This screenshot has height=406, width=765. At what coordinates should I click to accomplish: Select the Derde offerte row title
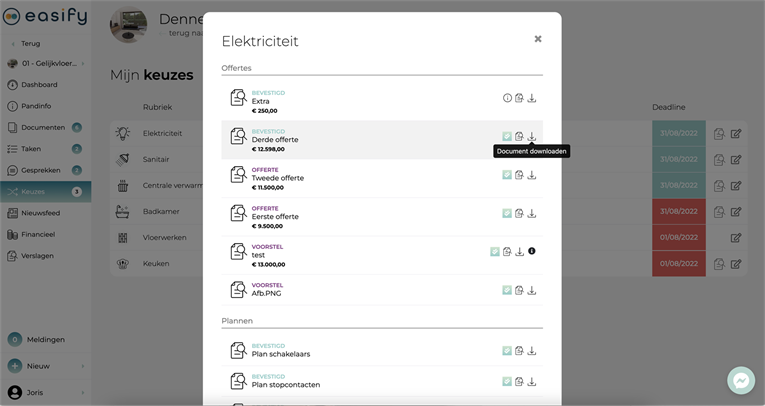(x=275, y=140)
